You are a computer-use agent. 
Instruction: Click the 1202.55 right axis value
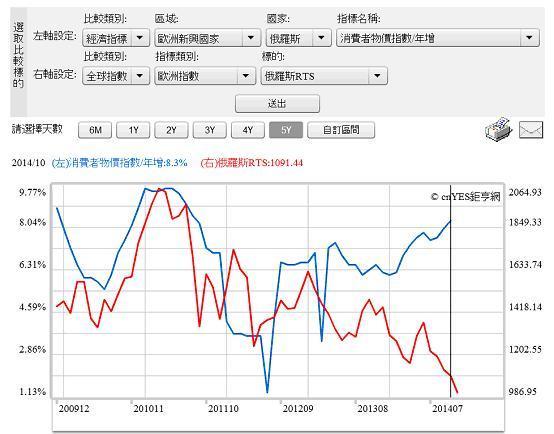[x=525, y=350]
